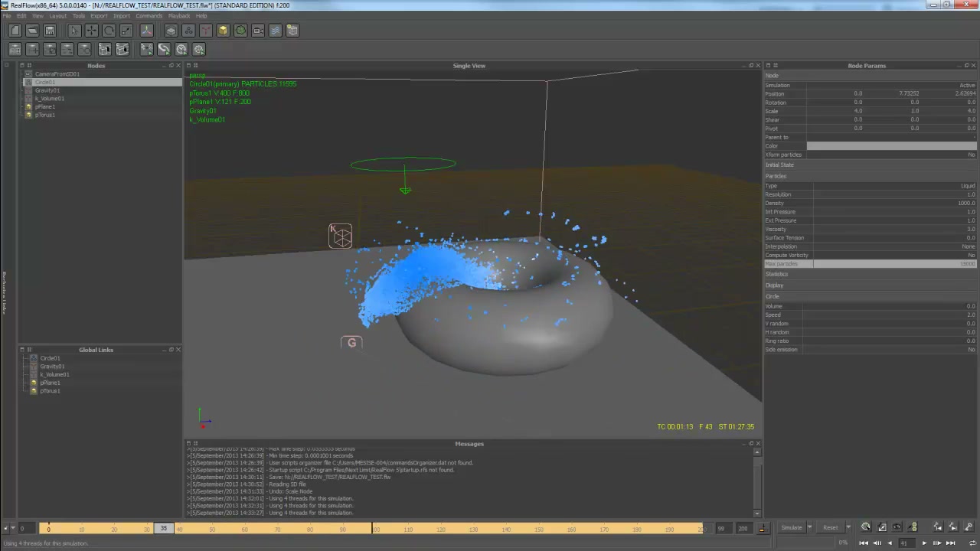The width and height of the screenshot is (980, 551).
Task: Click the axis reference icon
Action: [146, 31]
